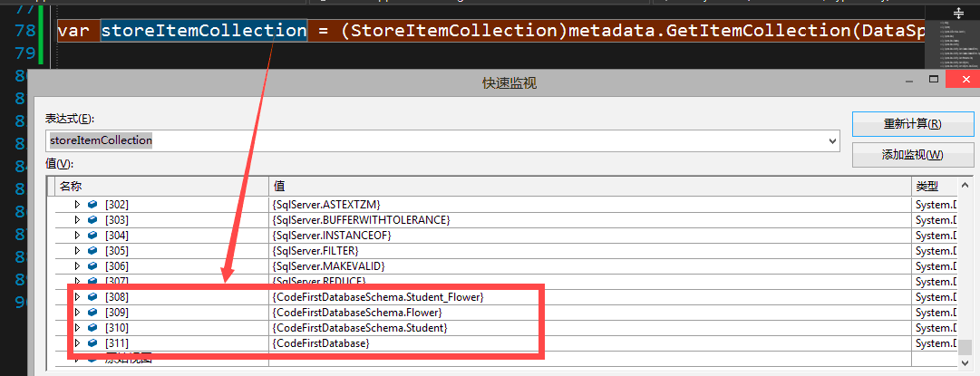
Task: Expand the [311] CodeFirstDatabase row
Action: click(x=77, y=342)
